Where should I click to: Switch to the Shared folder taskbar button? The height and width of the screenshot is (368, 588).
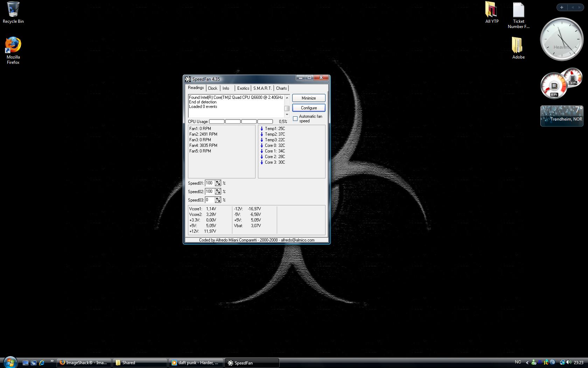(140, 363)
